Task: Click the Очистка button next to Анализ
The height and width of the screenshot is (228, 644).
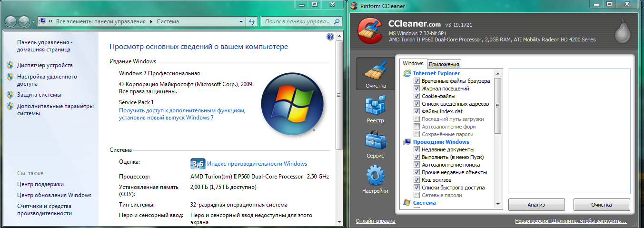Action: pyautogui.click(x=602, y=205)
